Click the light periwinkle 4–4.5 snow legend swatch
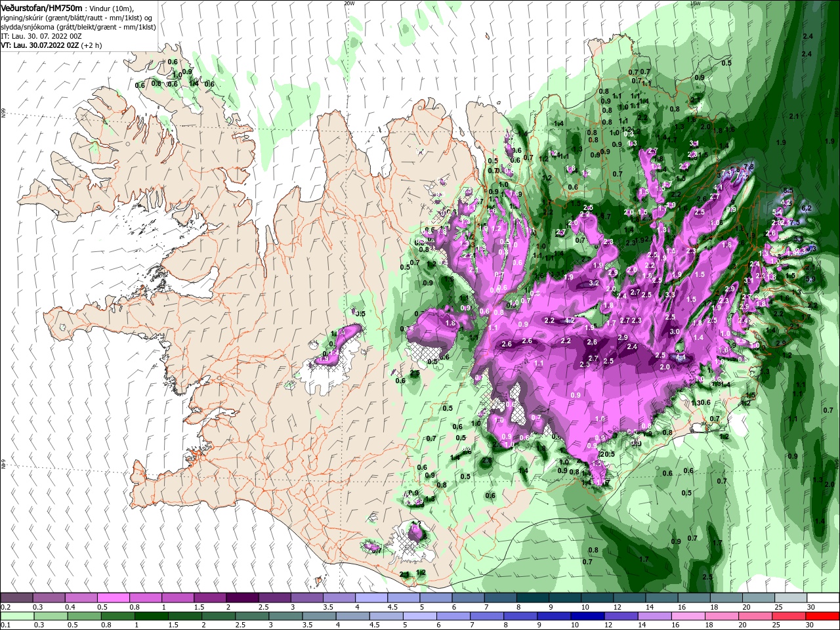 [x=371, y=598]
